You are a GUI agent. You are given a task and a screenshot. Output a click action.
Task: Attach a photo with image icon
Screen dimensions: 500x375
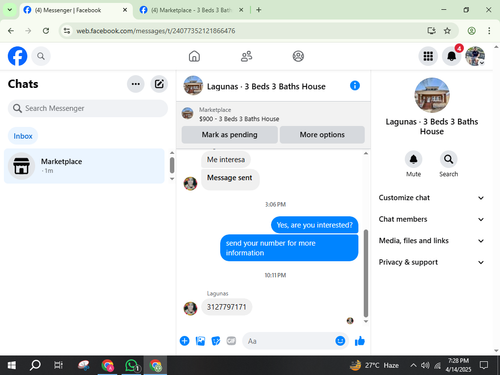(200, 341)
